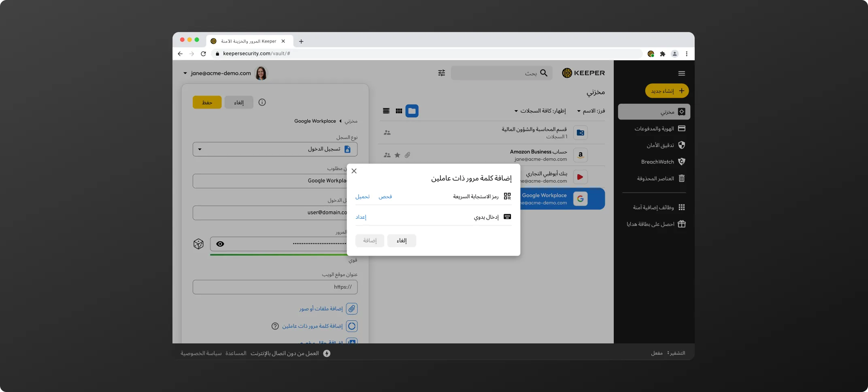Click احصل على بطاقة هدايا gift card

(656, 224)
